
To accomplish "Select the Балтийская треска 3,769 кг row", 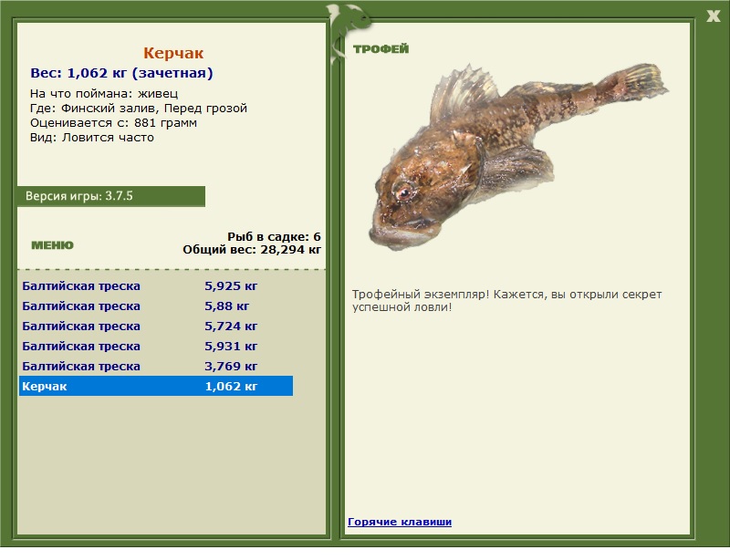I will click(156, 366).
